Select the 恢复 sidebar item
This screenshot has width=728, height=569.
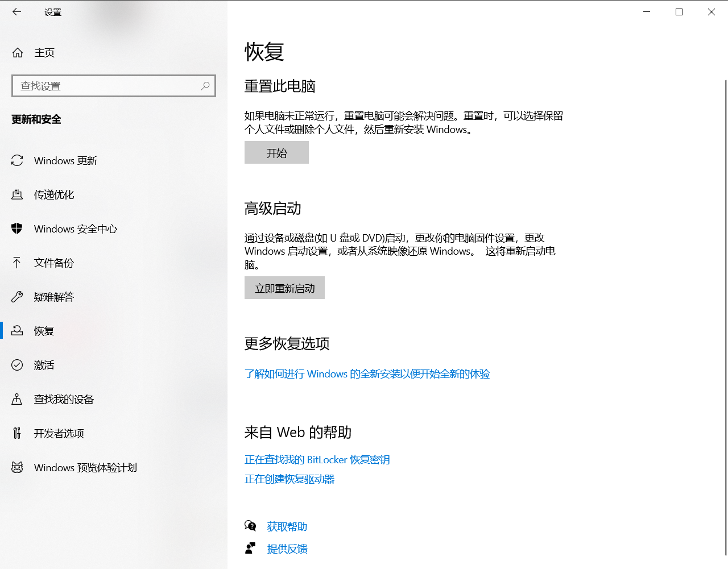pos(44,331)
